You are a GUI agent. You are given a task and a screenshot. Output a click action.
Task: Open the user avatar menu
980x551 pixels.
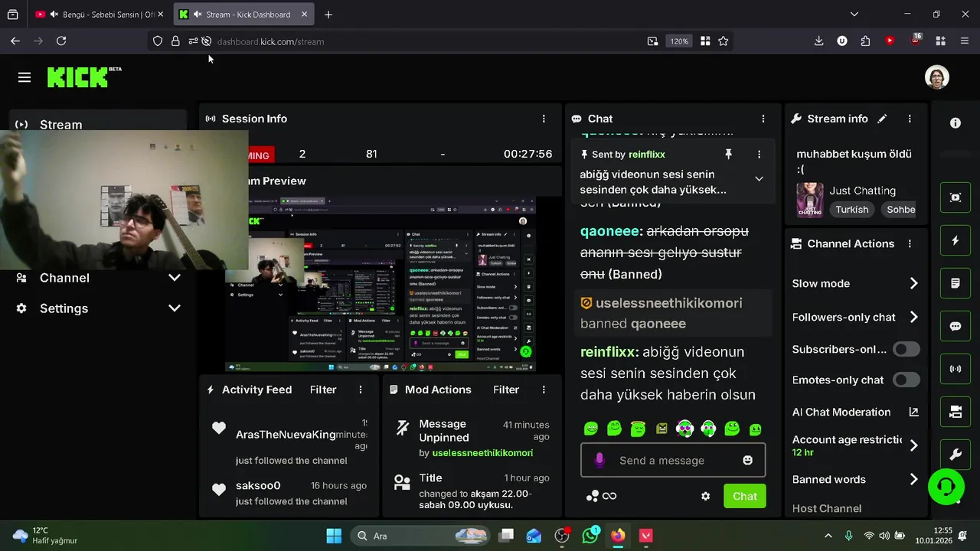[x=937, y=77]
